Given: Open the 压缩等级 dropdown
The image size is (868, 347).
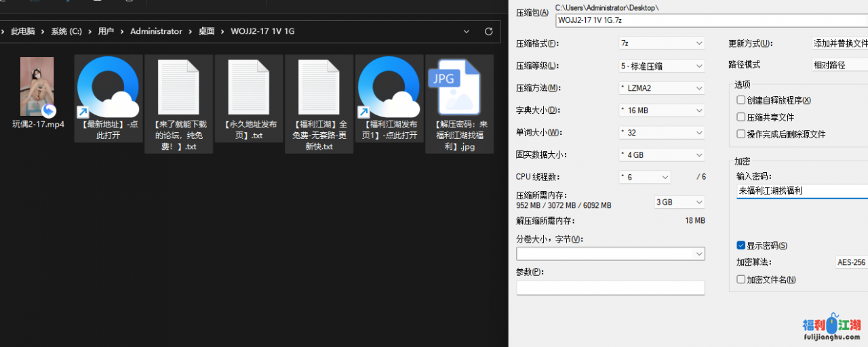Looking at the screenshot, I should pos(661,66).
